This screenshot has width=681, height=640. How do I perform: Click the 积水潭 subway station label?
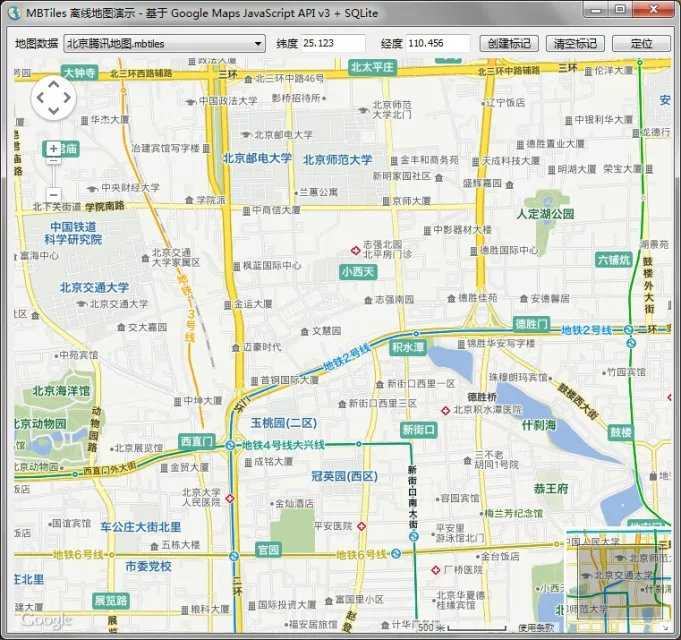tap(408, 347)
